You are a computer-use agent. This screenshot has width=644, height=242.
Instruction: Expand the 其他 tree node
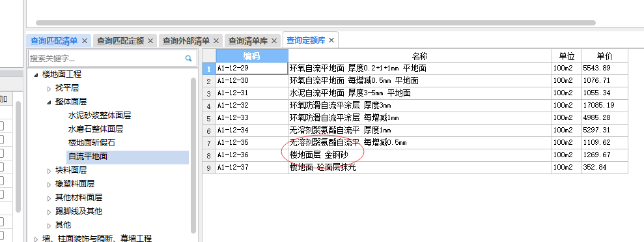tap(49, 225)
